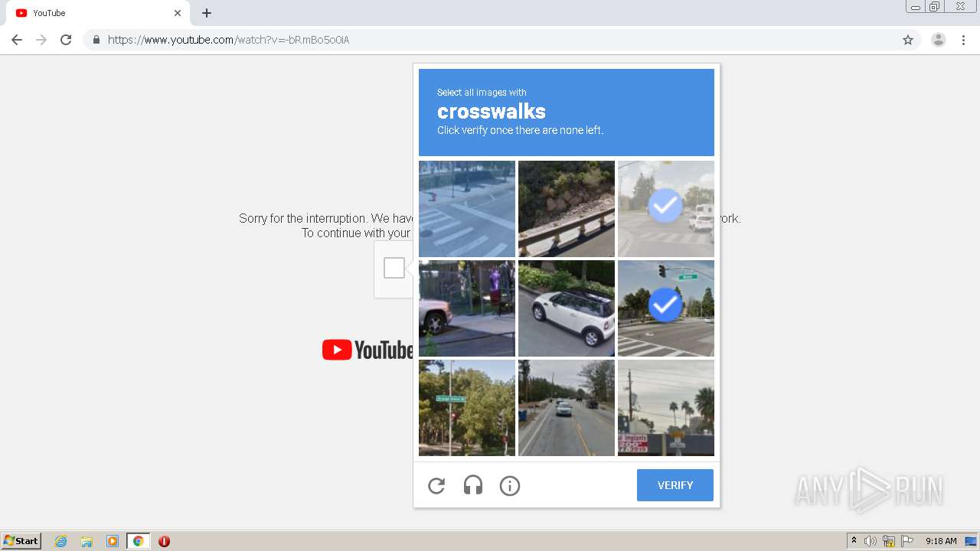Open the Chrome three-dot menu
Image resolution: width=980 pixels, height=551 pixels.
coord(964,40)
